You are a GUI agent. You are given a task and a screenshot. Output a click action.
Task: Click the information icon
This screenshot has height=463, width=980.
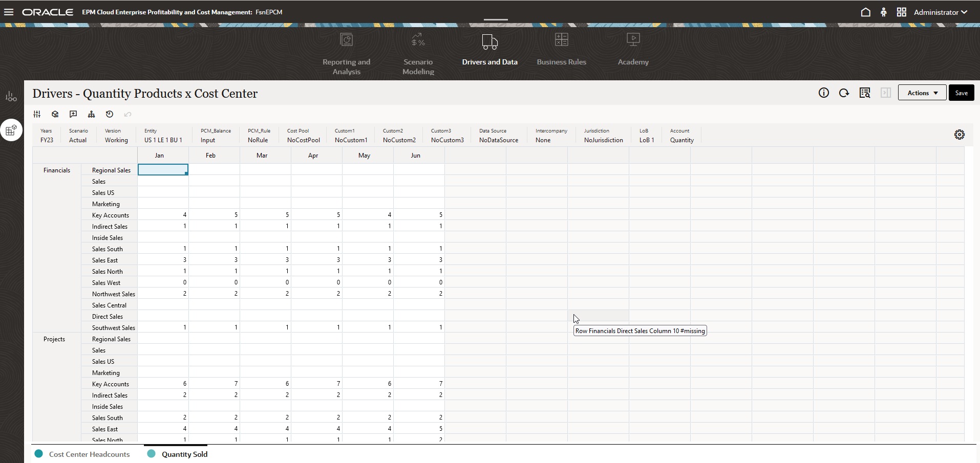point(824,93)
